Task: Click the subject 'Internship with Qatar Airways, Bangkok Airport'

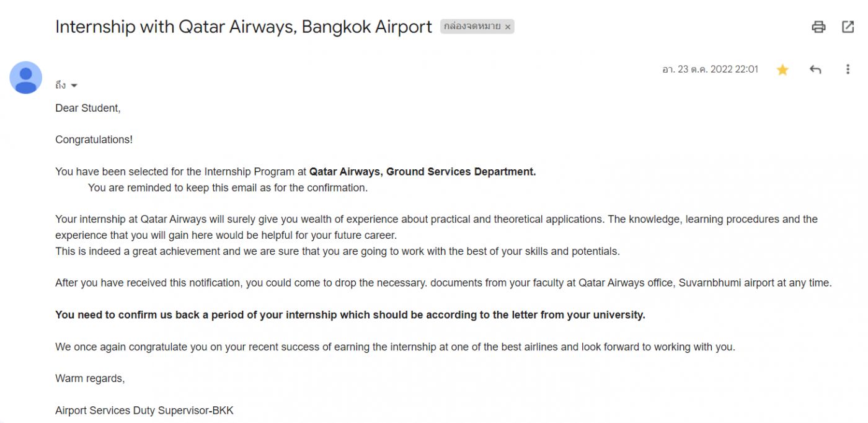Action: 243,27
